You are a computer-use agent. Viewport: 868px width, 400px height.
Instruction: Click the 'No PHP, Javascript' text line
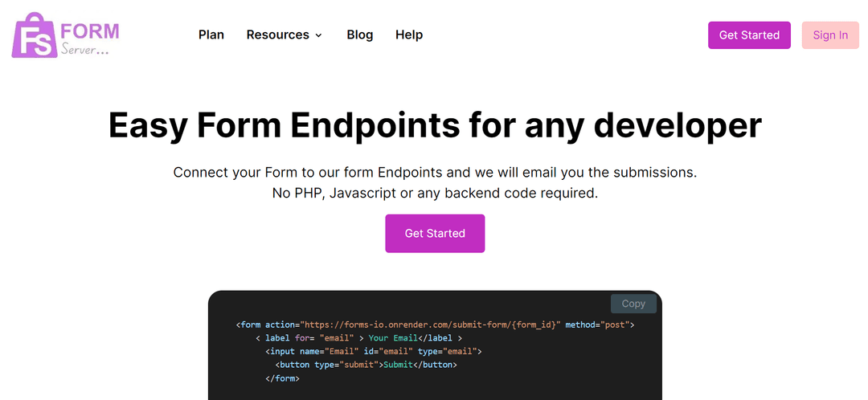point(434,194)
